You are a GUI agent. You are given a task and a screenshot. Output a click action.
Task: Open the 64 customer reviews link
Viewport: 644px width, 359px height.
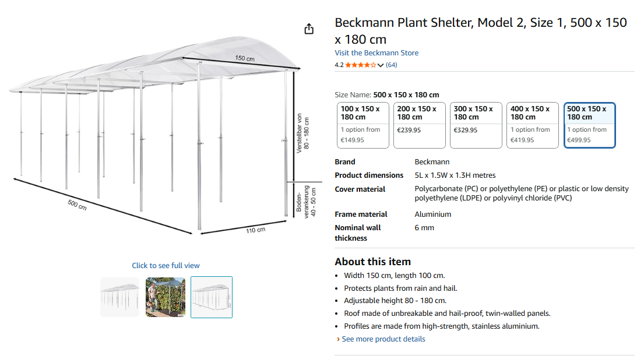click(392, 65)
